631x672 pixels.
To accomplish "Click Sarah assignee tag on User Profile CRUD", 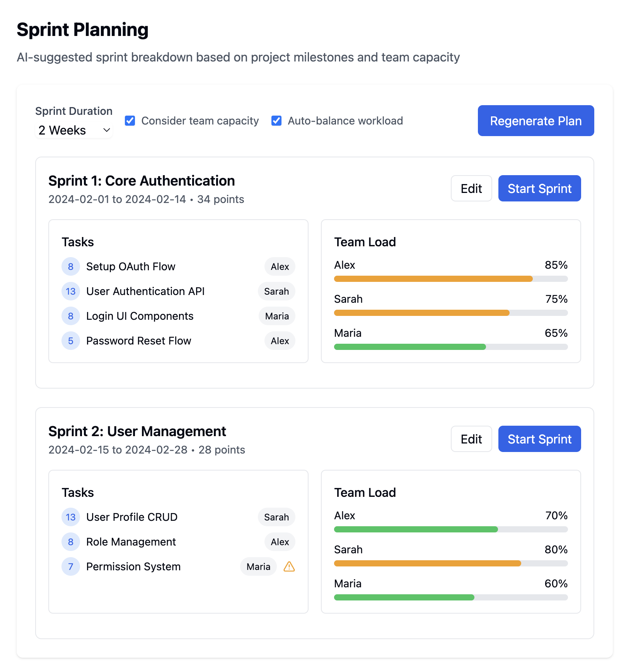I will [x=276, y=517].
